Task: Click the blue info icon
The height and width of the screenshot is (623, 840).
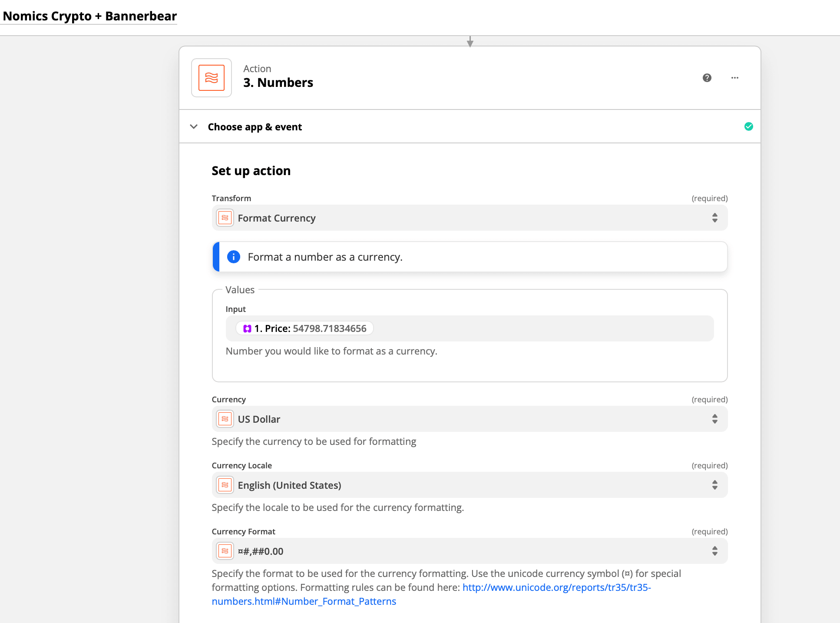Action: [234, 257]
